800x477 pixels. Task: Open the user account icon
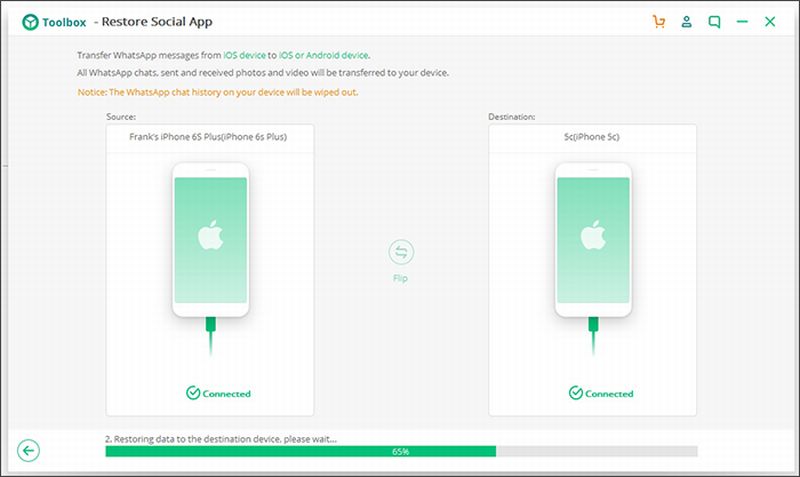(685, 21)
